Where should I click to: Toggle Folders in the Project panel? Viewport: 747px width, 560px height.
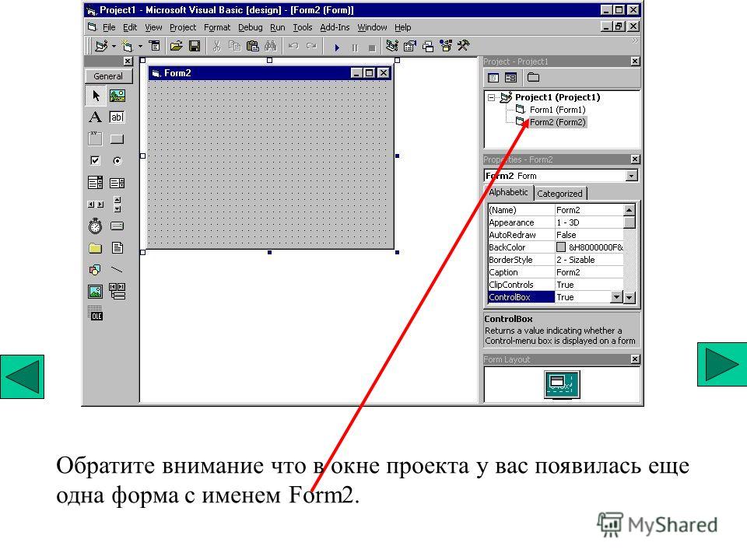coord(533,78)
